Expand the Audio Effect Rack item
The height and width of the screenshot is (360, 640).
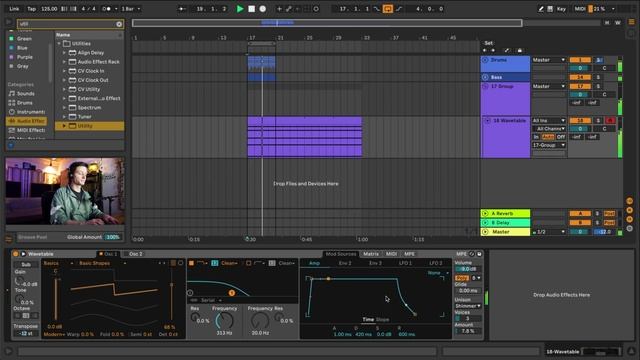pyautogui.click(x=64, y=62)
